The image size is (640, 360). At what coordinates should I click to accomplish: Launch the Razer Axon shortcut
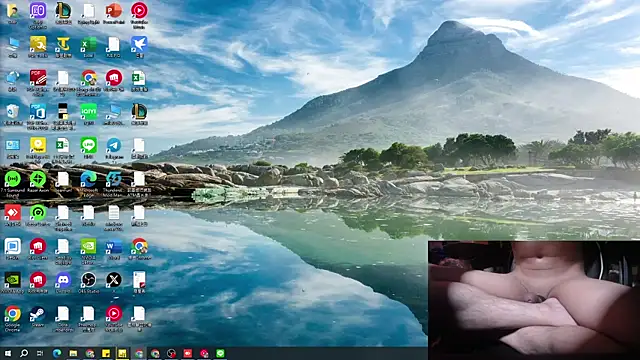38,182
